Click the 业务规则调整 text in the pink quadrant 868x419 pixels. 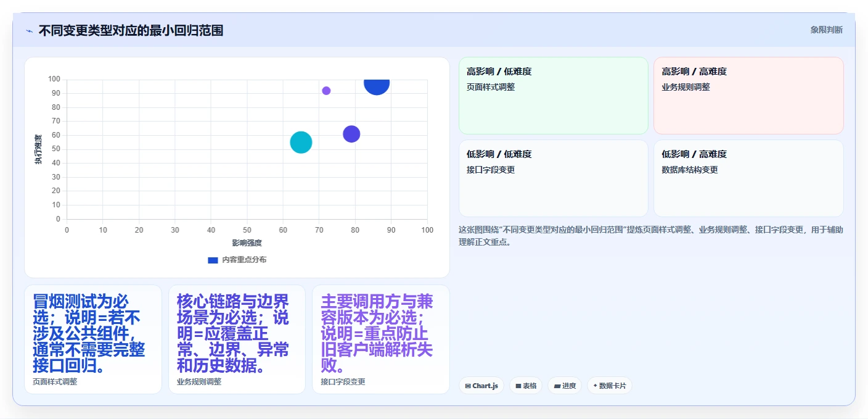[x=686, y=87]
